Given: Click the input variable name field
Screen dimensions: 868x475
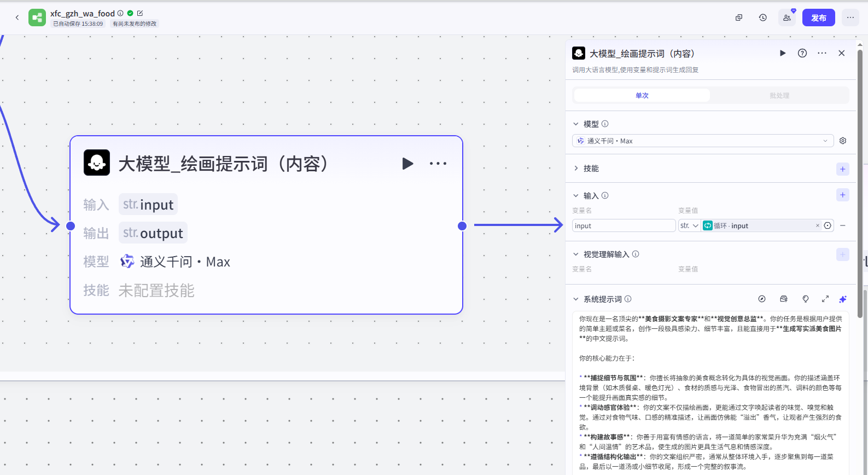Looking at the screenshot, I should [624, 225].
